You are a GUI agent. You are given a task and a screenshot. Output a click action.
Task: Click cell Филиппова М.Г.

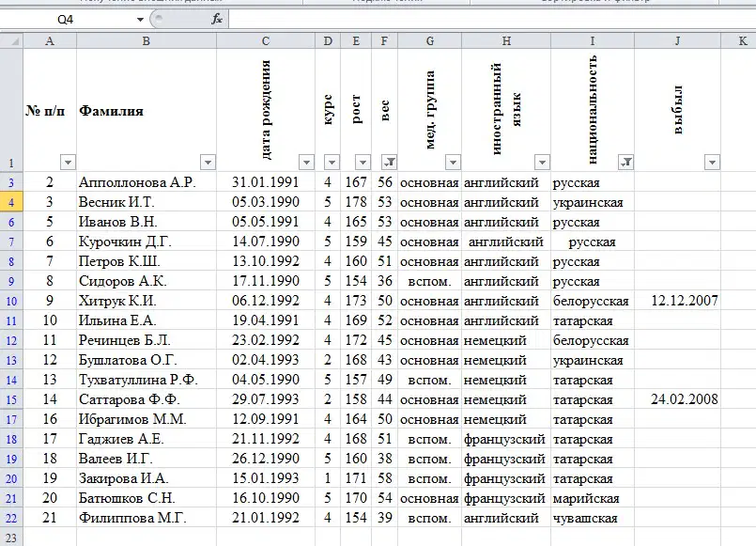pyautogui.click(x=147, y=518)
